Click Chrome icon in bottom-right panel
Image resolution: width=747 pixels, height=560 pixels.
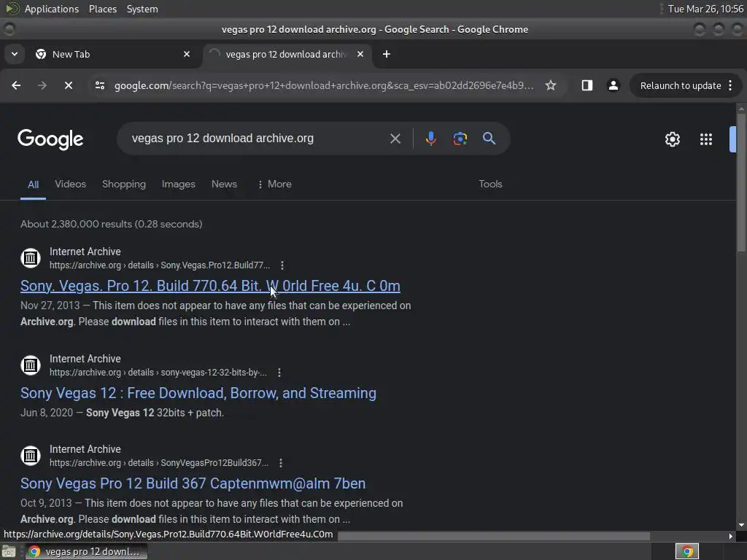(686, 551)
